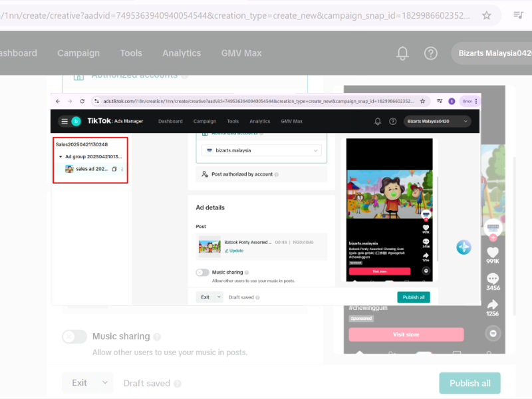Viewport: 532px width, 399px height.
Task: Click Publish all in the popup window
Action: pos(414,297)
